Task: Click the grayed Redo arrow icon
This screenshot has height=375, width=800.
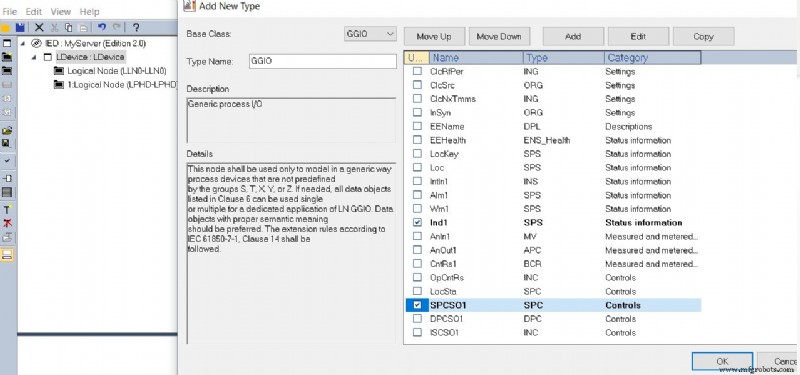Action: point(117,28)
